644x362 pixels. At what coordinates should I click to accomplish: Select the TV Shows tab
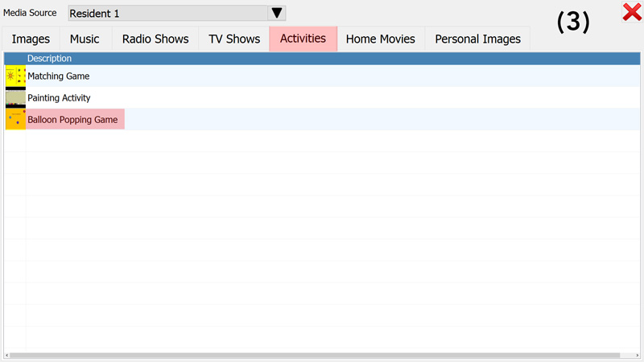pos(234,39)
